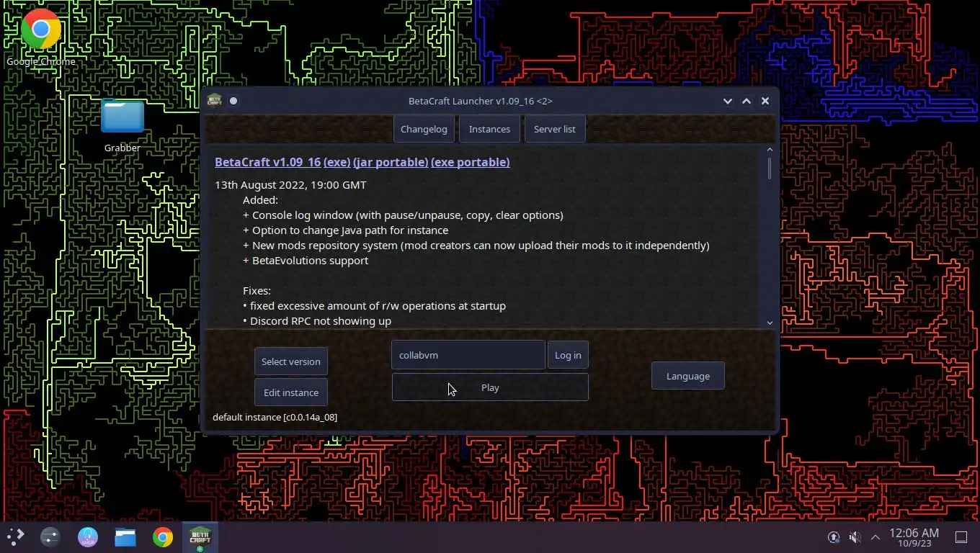This screenshot has height=553, width=980.
Task: Open the Server list tab
Action: click(x=554, y=129)
